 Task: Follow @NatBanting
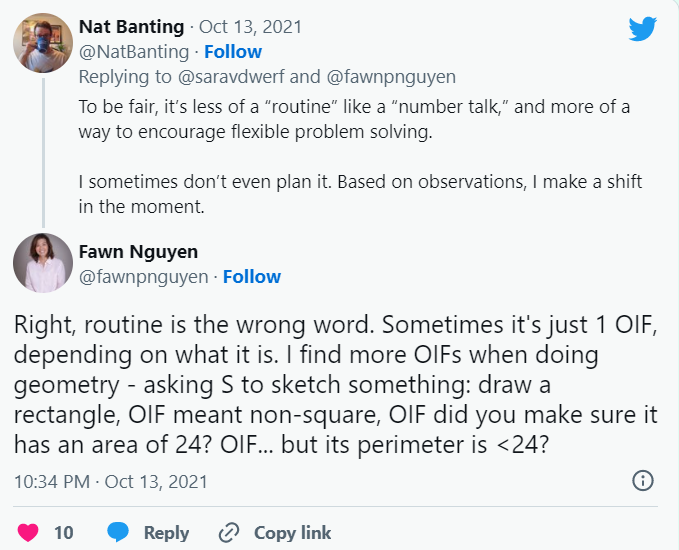[232, 51]
